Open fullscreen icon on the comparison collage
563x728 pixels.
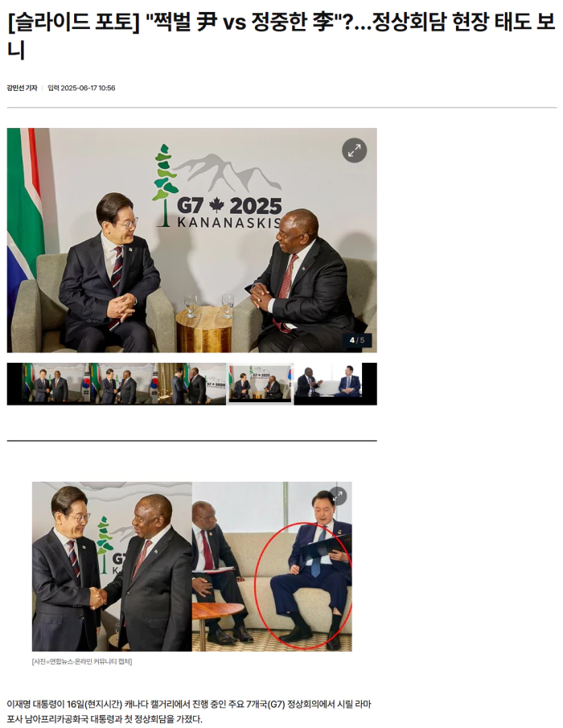click(x=338, y=496)
